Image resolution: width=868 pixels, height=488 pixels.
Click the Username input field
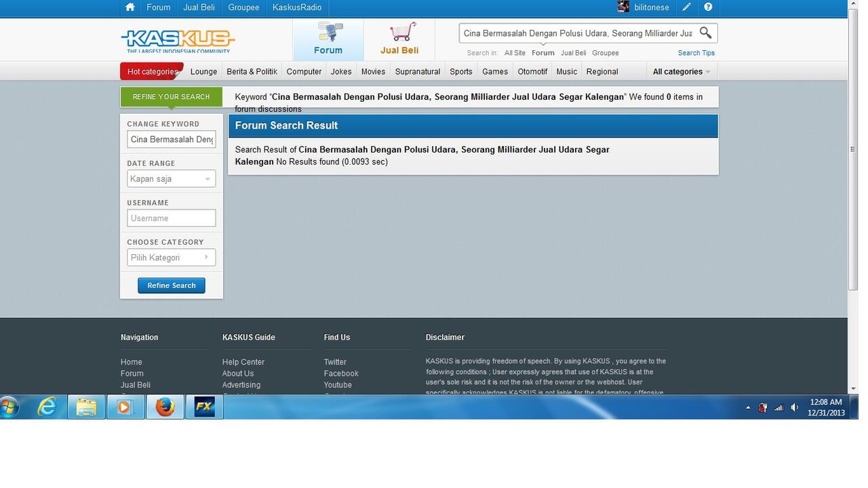tap(171, 218)
